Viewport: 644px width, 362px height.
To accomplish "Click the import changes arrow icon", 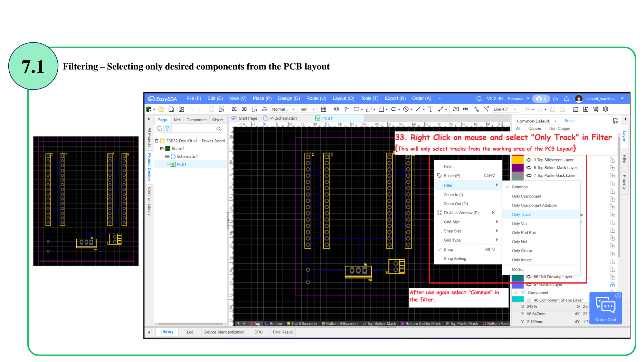I will (456, 109).
